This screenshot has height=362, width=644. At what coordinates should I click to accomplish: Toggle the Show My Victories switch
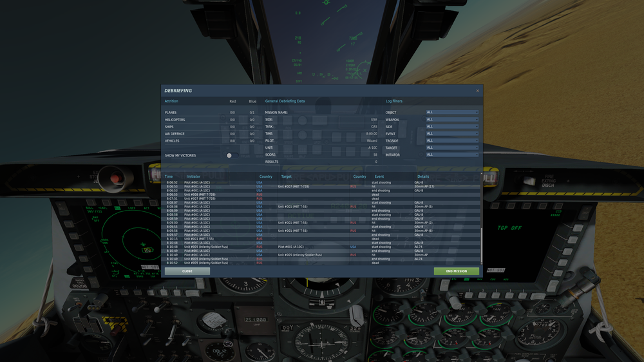232,155
